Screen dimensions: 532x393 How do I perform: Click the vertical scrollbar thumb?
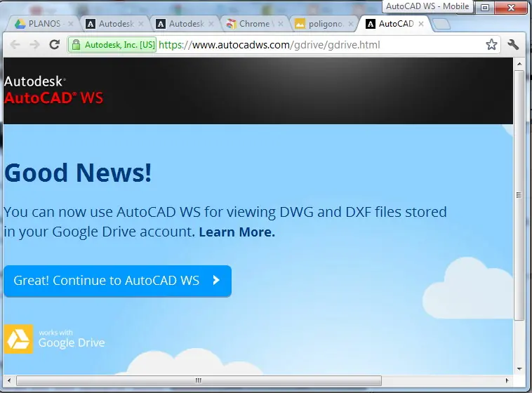[x=519, y=195]
